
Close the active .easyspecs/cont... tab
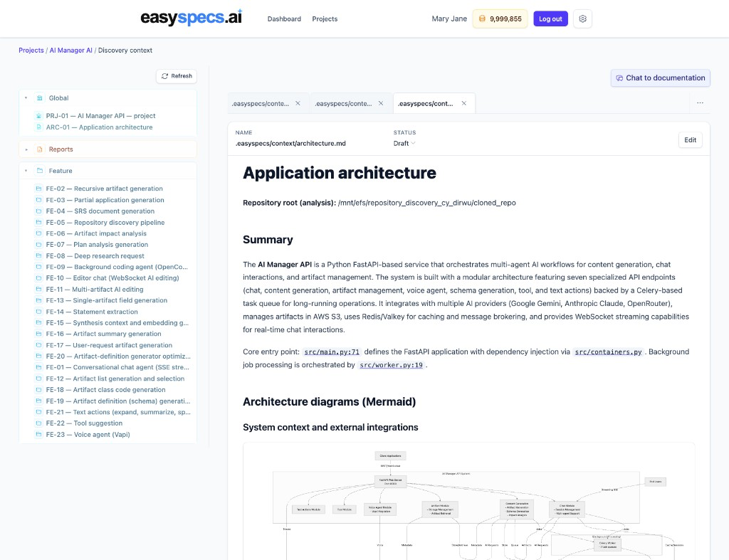(464, 103)
